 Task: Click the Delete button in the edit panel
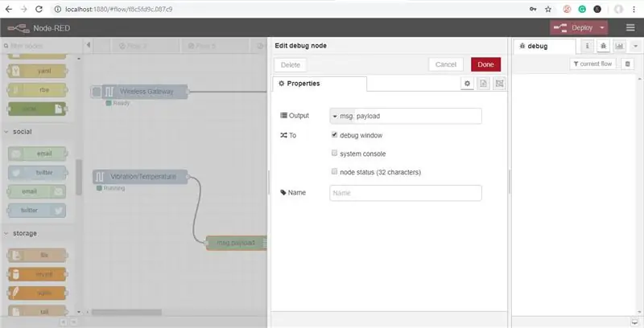pos(291,65)
